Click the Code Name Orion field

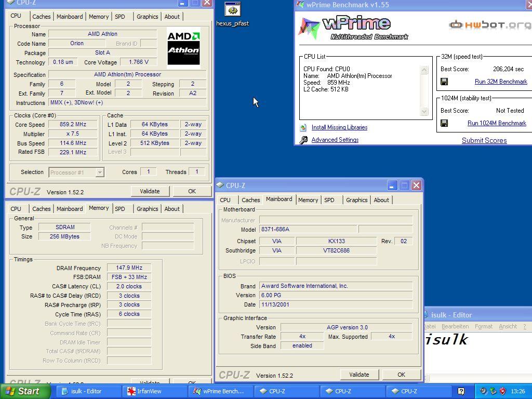[77, 44]
